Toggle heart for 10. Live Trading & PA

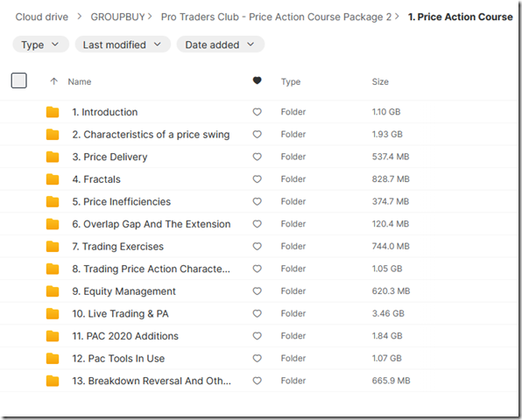(257, 313)
